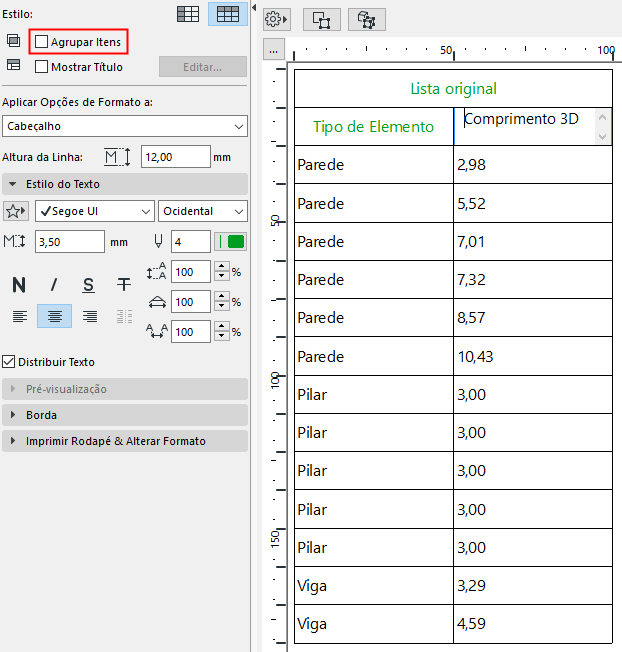The width and height of the screenshot is (622, 652).
Task: Click the Altura da Linha value field
Action: 174,157
